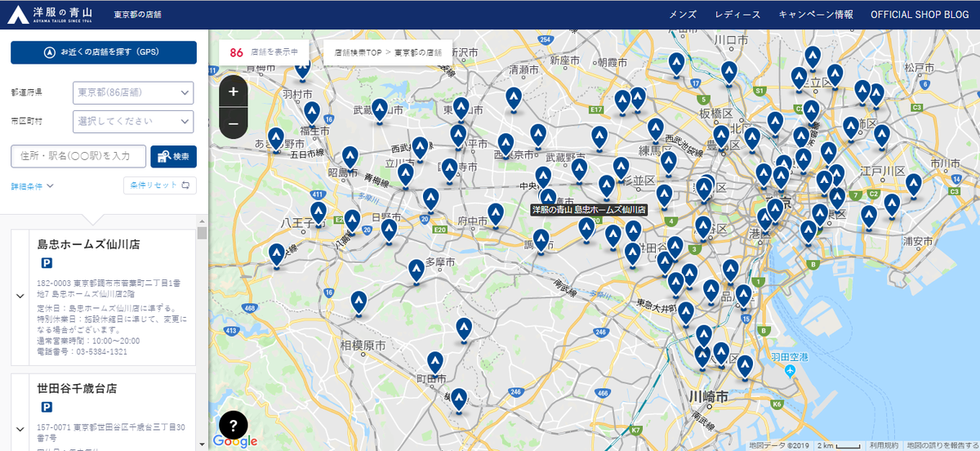Click お近くの店舗を探す (GPS) button

(104, 52)
